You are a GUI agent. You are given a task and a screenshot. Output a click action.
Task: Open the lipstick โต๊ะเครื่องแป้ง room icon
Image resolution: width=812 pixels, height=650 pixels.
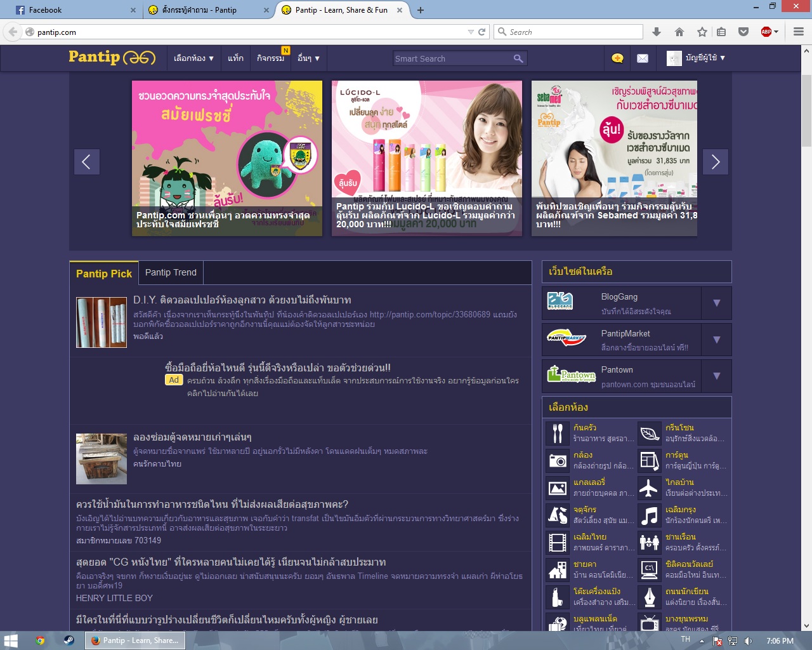coord(558,597)
